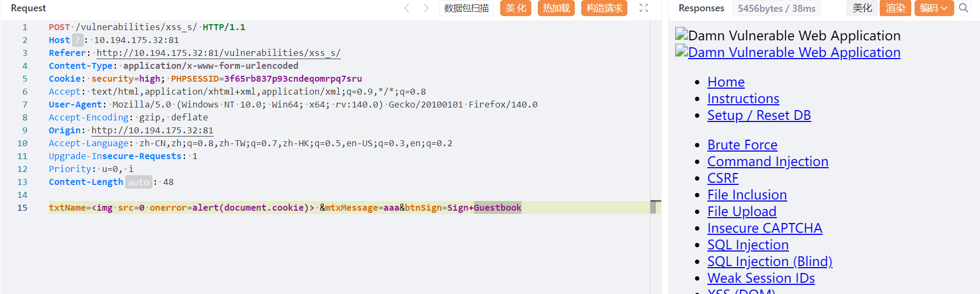Open the Command Injection link
Image resolution: width=980 pixels, height=294 pixels.
(767, 162)
